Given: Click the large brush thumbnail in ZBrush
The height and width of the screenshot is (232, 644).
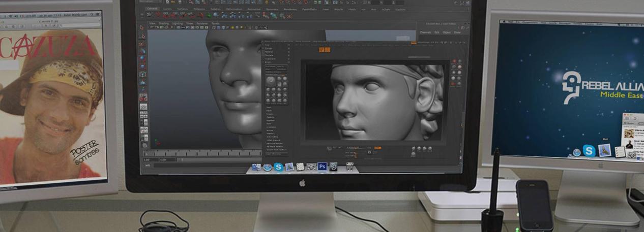Looking at the screenshot, I should tap(271, 80).
